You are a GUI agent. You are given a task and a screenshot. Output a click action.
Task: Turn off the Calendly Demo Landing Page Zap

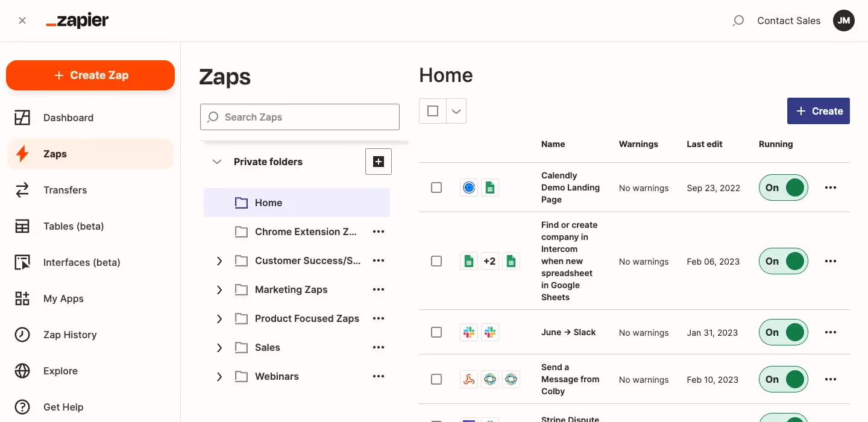[x=783, y=187]
